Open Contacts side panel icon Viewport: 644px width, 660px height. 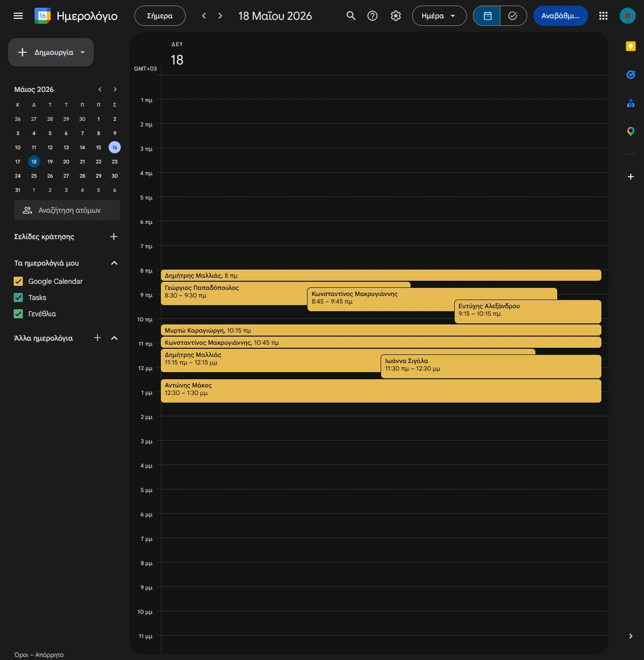click(631, 103)
